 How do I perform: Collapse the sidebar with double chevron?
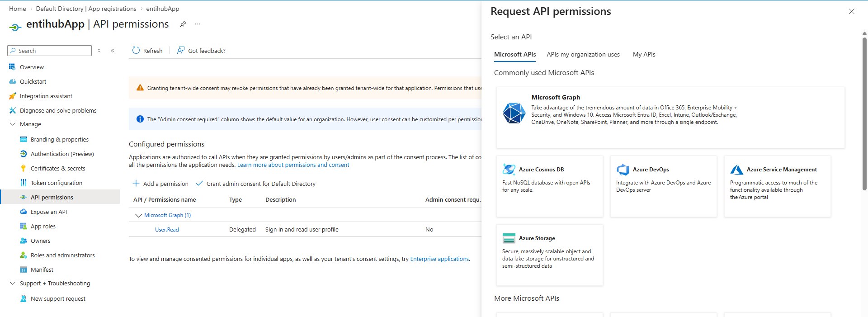click(x=113, y=51)
